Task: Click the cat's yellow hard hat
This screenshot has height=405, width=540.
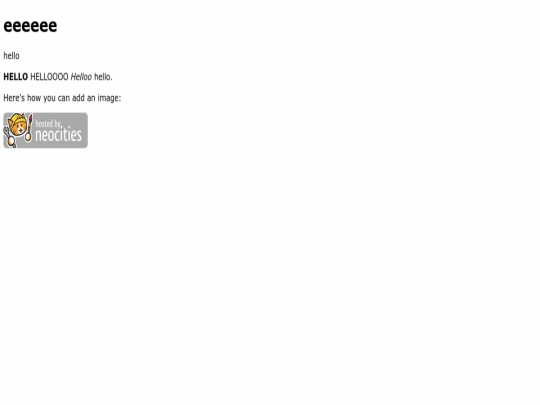Action: pos(18,119)
